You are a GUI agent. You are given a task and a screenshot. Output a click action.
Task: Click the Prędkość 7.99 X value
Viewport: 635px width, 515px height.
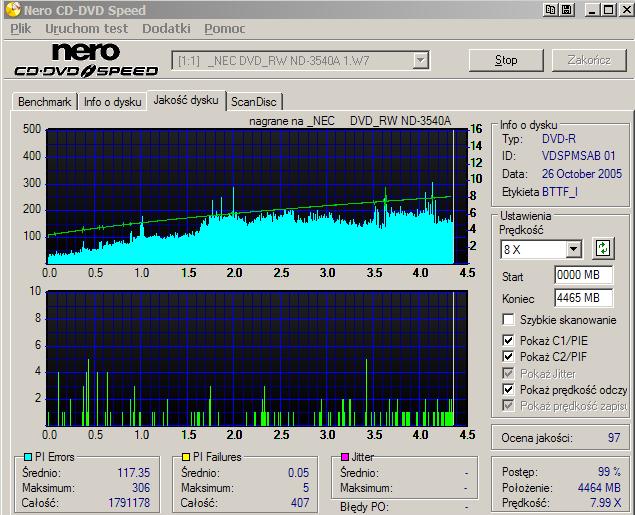coord(605,503)
